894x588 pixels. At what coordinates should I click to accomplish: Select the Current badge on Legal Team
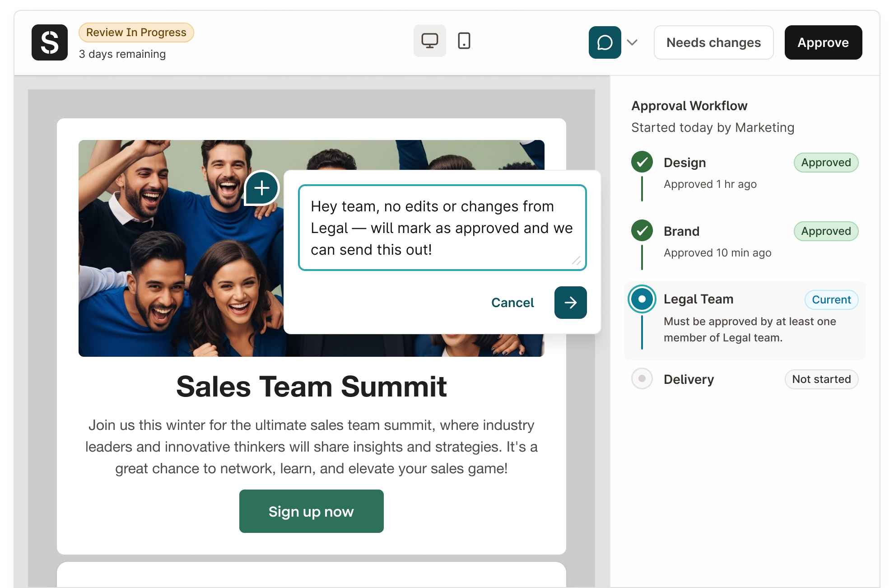[831, 299]
